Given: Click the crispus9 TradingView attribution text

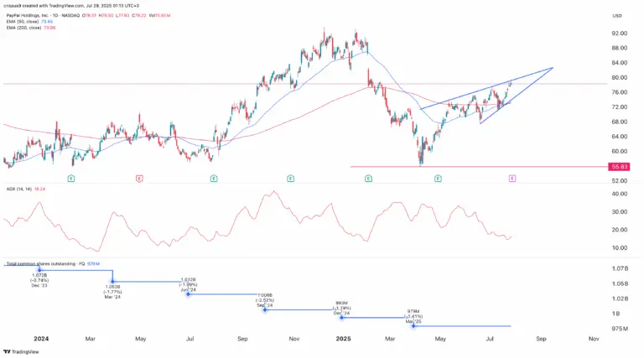Looking at the screenshot, I should tap(71, 6).
